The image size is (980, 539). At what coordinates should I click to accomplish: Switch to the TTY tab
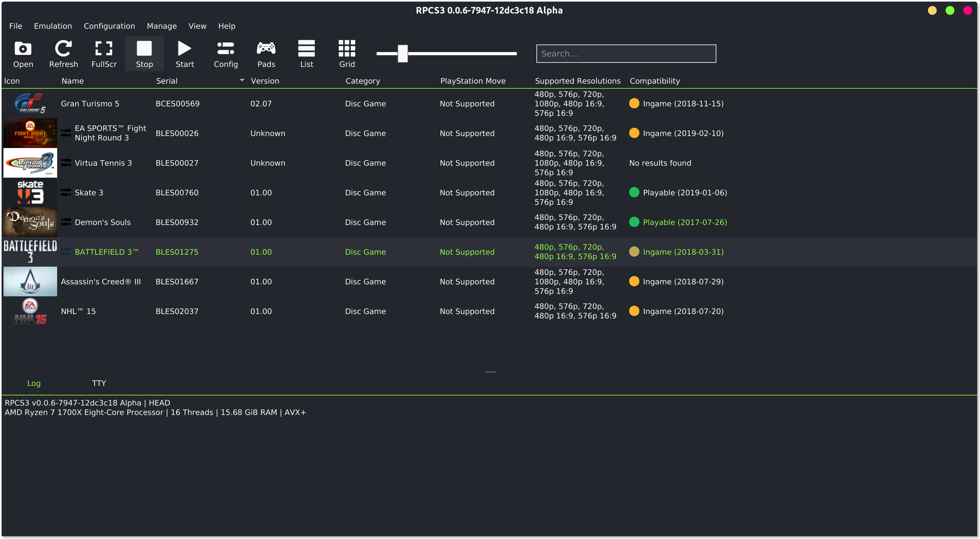(99, 383)
